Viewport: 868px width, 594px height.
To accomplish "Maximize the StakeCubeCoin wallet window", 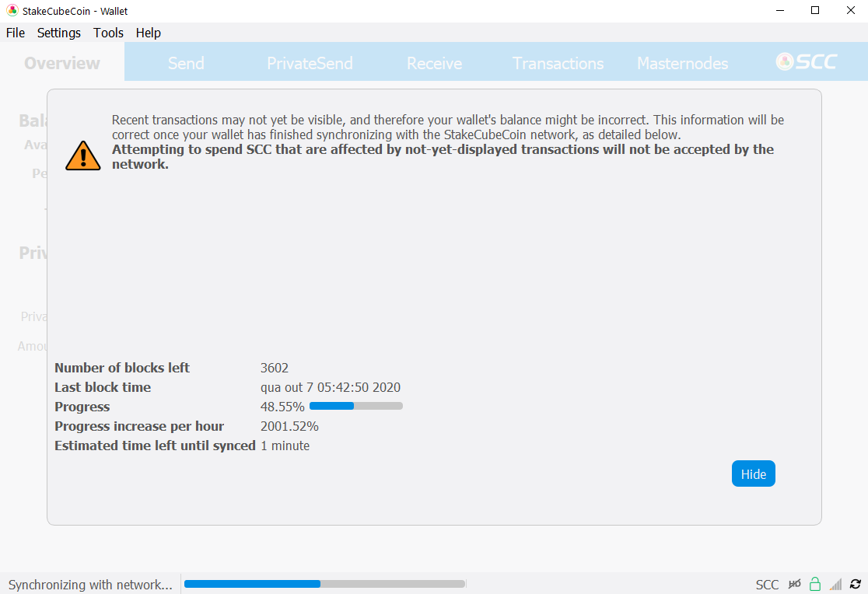I will 815,11.
